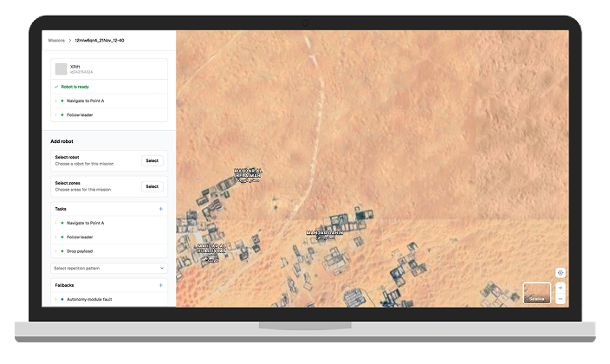Add a fallback with the Fallbacks plus icon
The width and height of the screenshot is (610, 364).
click(160, 285)
